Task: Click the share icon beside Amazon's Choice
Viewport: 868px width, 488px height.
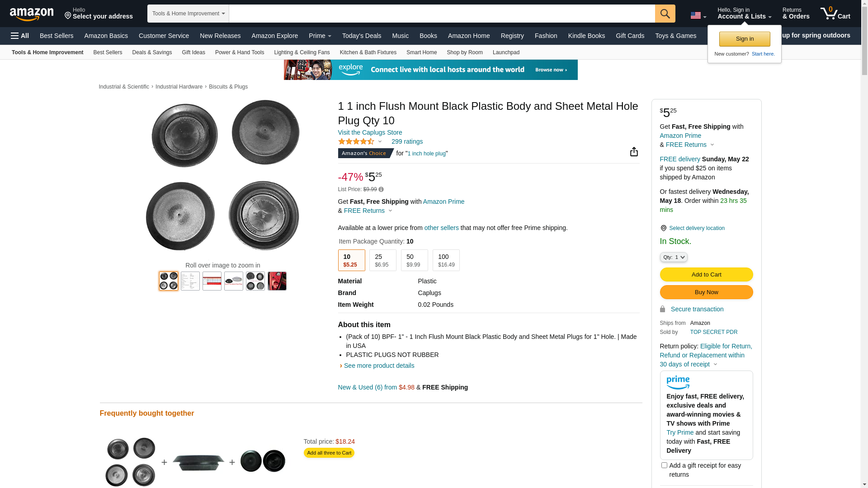Action: click(x=634, y=152)
